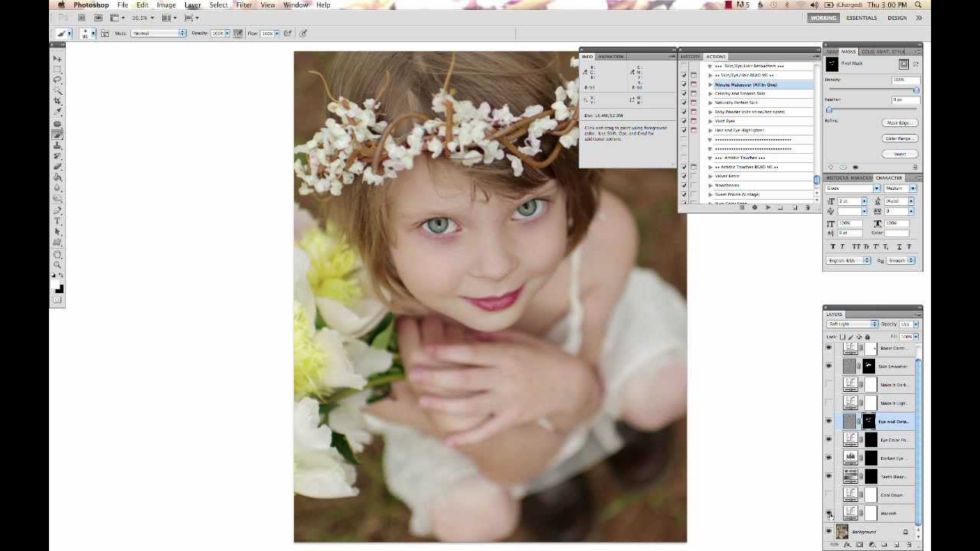
Task: Select the Rectangular Marquee tool
Action: [57, 70]
